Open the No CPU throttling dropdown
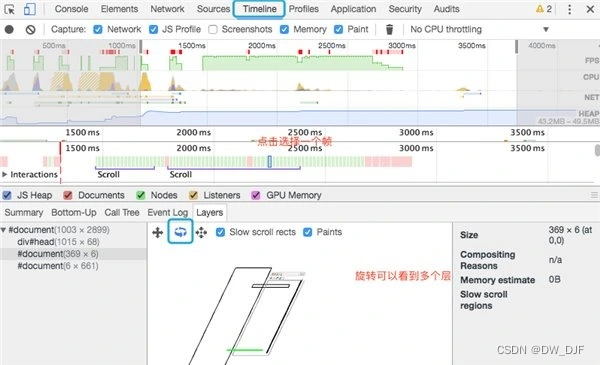600x365 pixels. tap(479, 29)
